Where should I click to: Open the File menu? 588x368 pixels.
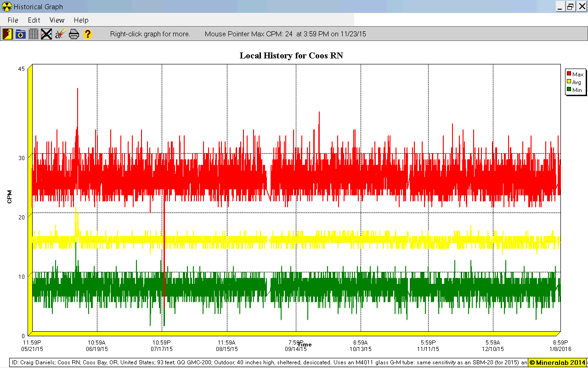click(13, 20)
